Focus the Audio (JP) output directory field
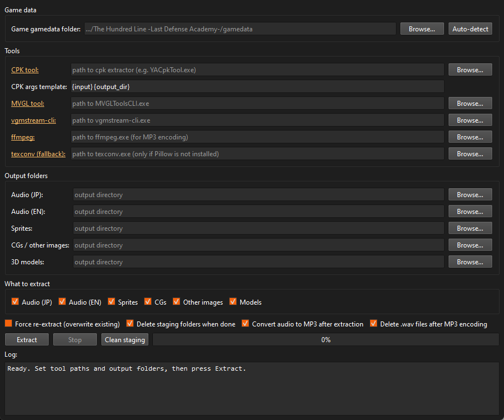The width and height of the screenshot is (504, 420). 258,195
